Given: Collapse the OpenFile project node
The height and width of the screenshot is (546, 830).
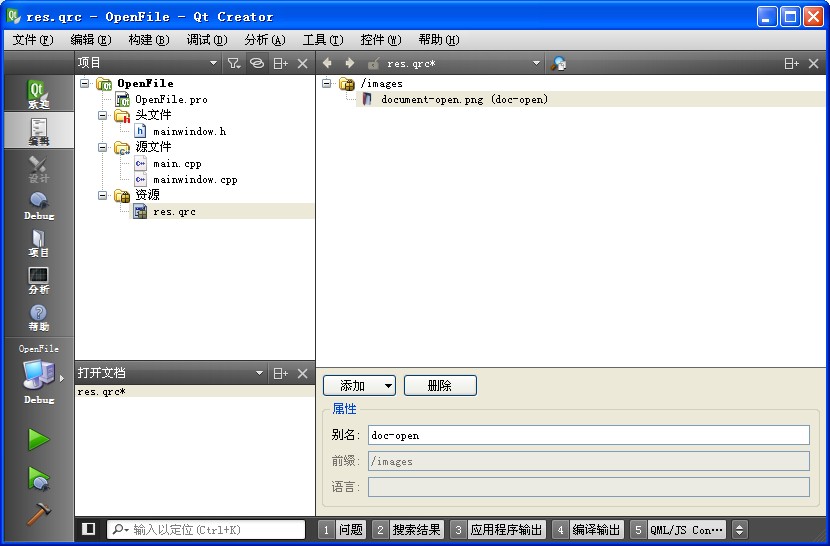Looking at the screenshot, I should pos(85,83).
